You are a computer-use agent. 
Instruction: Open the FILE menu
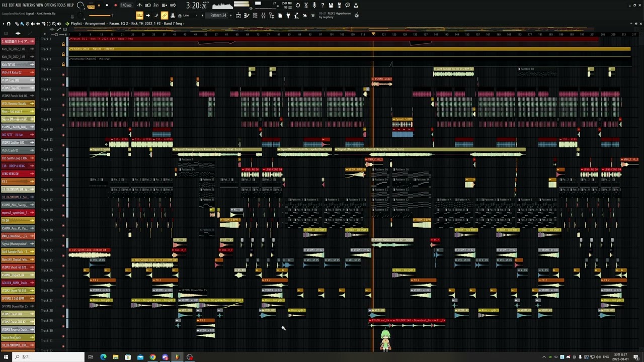point(5,5)
